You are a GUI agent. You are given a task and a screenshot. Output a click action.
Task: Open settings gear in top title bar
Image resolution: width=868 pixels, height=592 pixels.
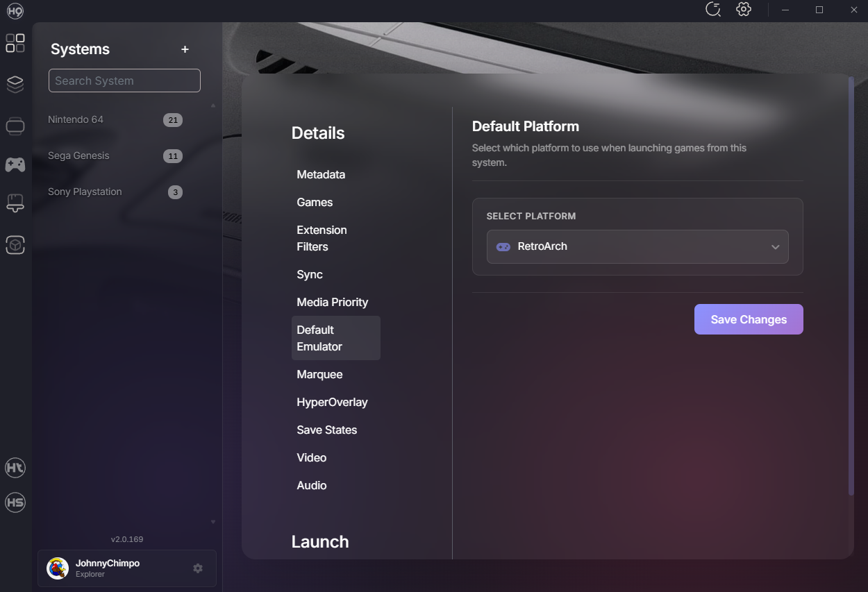(x=744, y=10)
